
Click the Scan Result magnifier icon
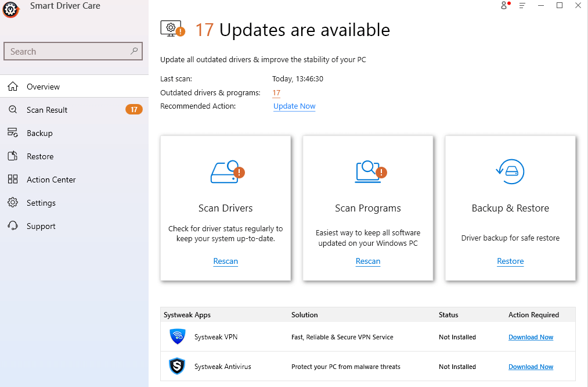(13, 110)
